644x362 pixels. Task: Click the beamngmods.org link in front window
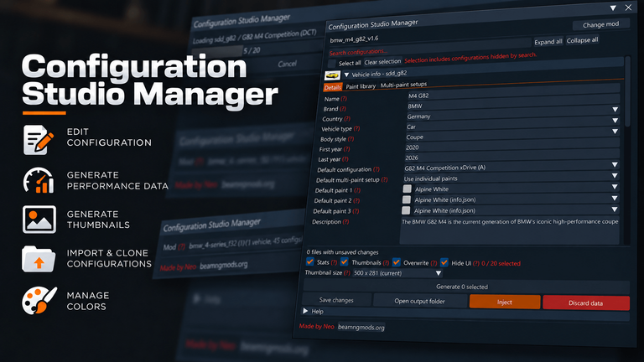coord(361,327)
